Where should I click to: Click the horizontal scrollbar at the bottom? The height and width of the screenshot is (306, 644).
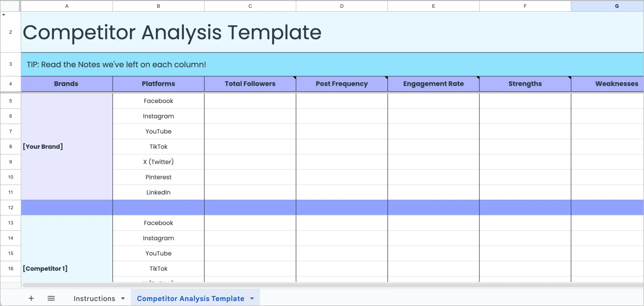332,285
